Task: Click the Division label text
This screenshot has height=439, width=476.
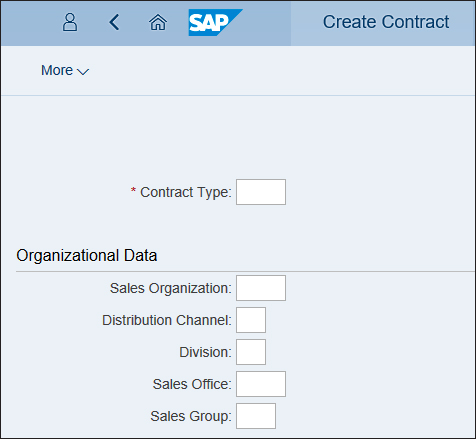Action: (205, 352)
